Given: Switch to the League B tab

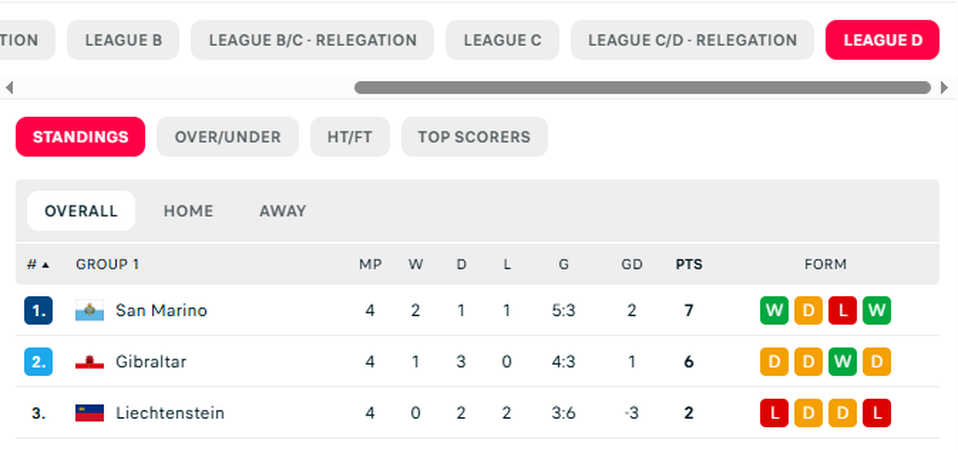Looking at the screenshot, I should [x=123, y=40].
